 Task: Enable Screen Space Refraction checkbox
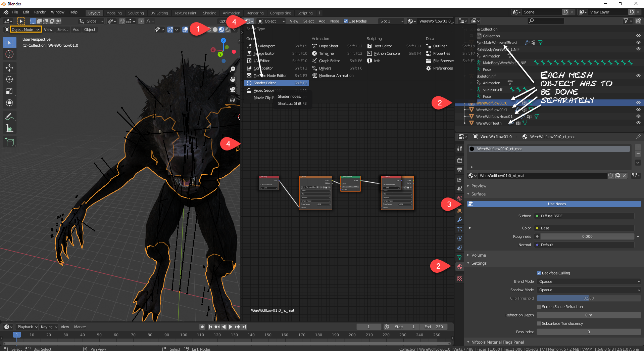539,307
